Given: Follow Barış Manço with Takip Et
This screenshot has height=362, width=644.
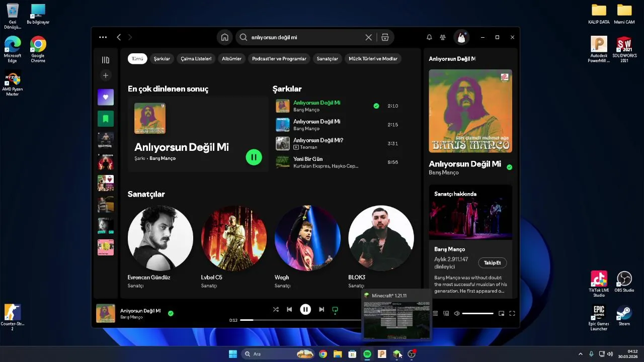Looking at the screenshot, I should [492, 263].
